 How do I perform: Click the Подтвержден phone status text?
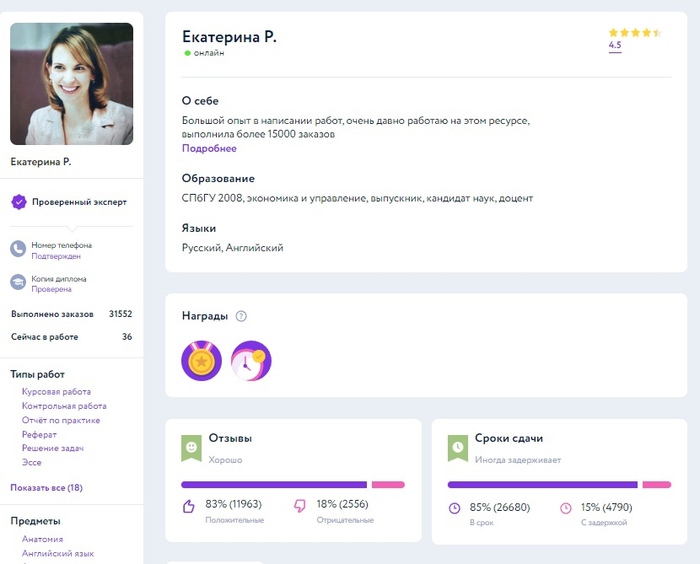(56, 256)
